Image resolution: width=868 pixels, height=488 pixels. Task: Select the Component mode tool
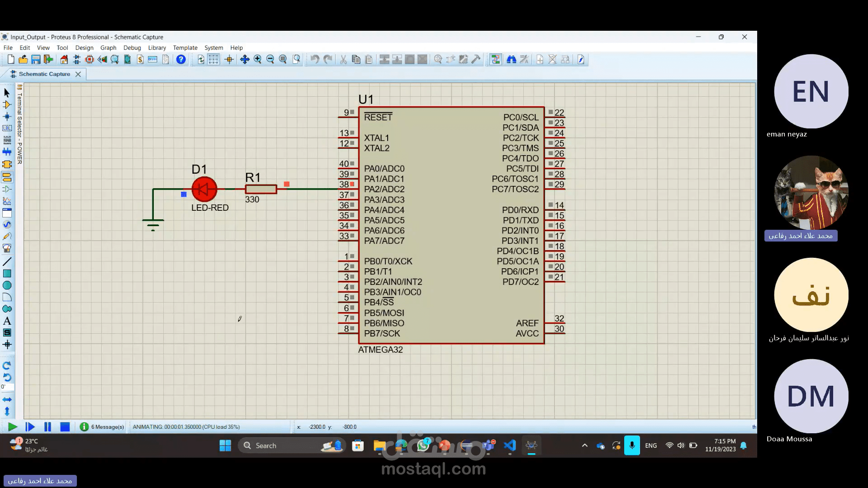[7, 104]
